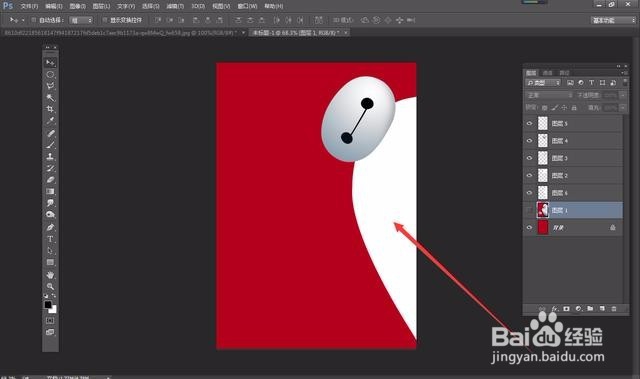Select the Rectangle shape tool

coord(50,262)
